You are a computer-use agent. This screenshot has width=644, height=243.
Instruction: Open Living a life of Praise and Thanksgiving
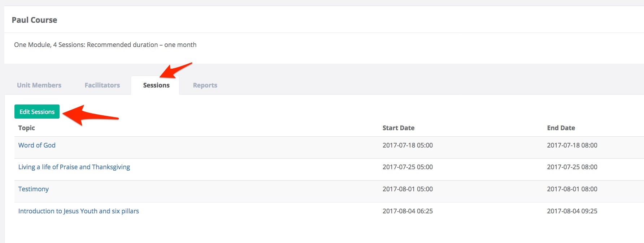point(74,167)
